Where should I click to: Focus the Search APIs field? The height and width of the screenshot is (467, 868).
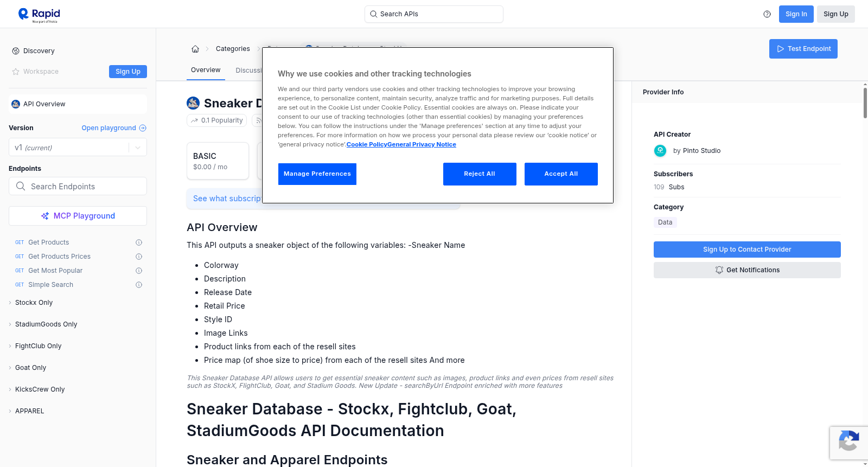(434, 14)
